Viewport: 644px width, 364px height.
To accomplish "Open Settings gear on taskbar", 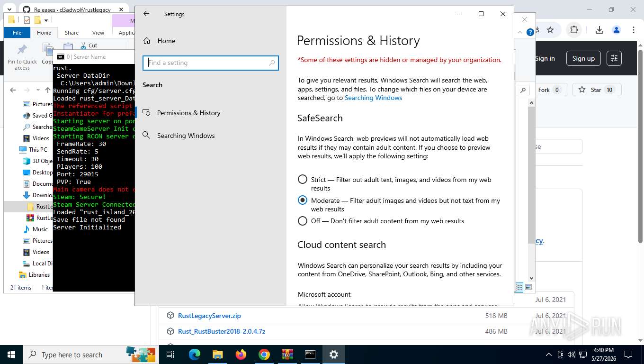I will coord(334,355).
